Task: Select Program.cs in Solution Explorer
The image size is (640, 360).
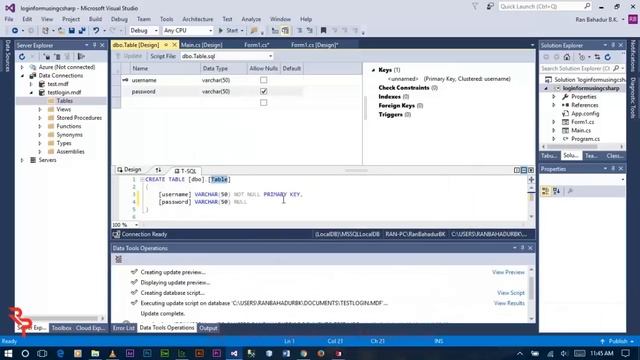Action: [x=585, y=139]
